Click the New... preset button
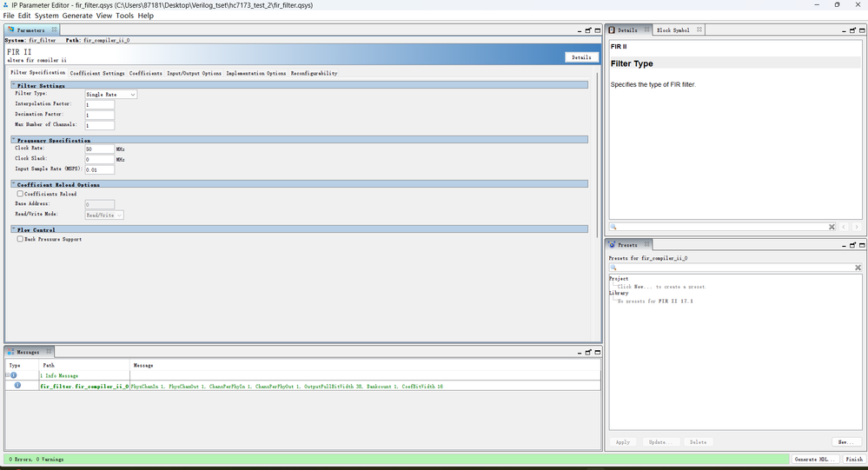868x470 pixels. [x=846, y=442]
